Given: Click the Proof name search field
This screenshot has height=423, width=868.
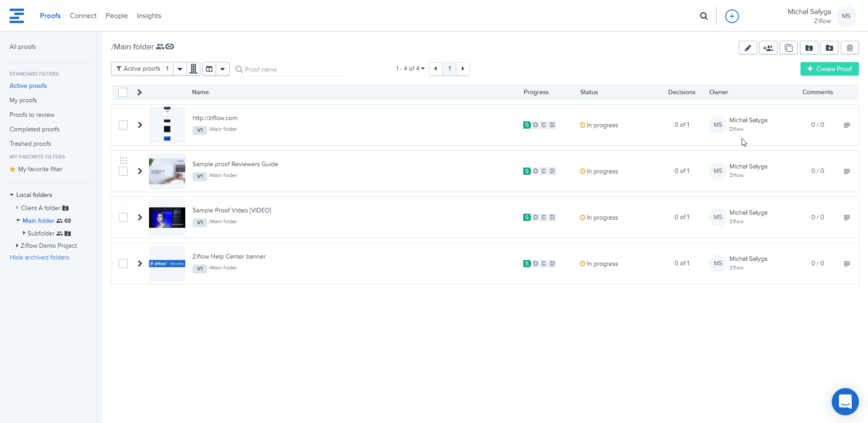Looking at the screenshot, I should click(292, 69).
